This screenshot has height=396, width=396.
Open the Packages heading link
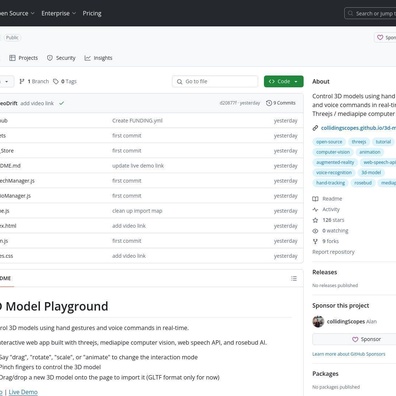click(x=325, y=374)
